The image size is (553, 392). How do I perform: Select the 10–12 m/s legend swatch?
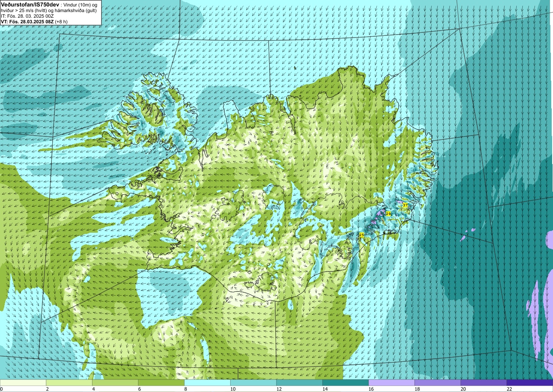(254, 383)
